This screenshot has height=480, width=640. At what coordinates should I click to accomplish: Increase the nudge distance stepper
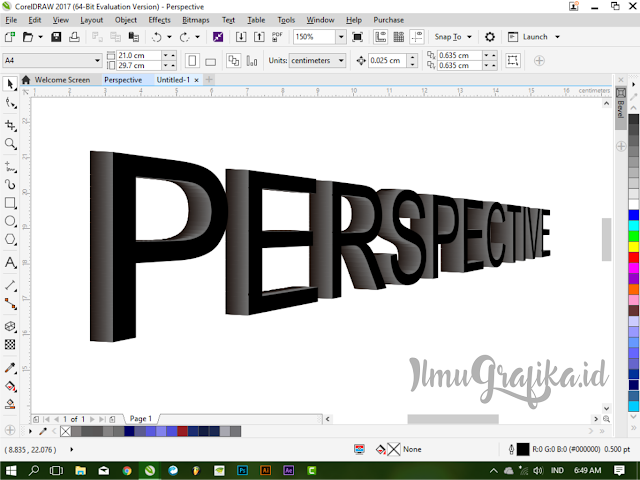click(x=413, y=56)
